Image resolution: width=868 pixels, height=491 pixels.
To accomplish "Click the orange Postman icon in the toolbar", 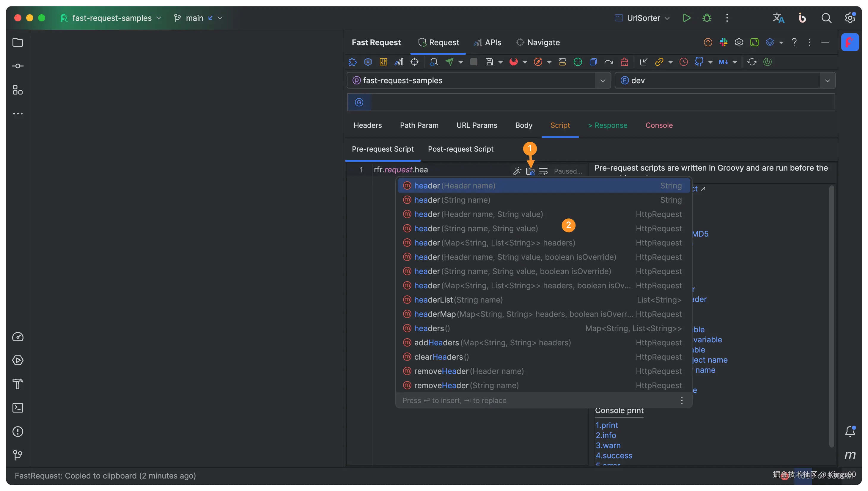I will [538, 62].
